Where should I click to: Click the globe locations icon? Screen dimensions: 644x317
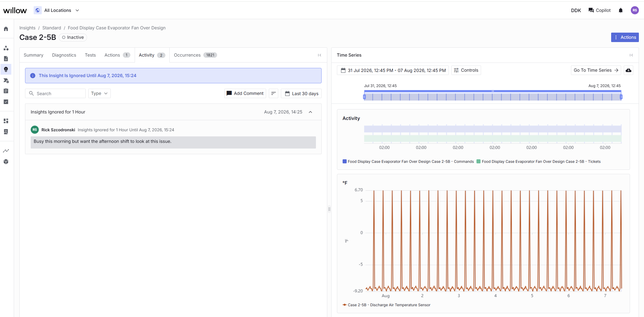(38, 10)
